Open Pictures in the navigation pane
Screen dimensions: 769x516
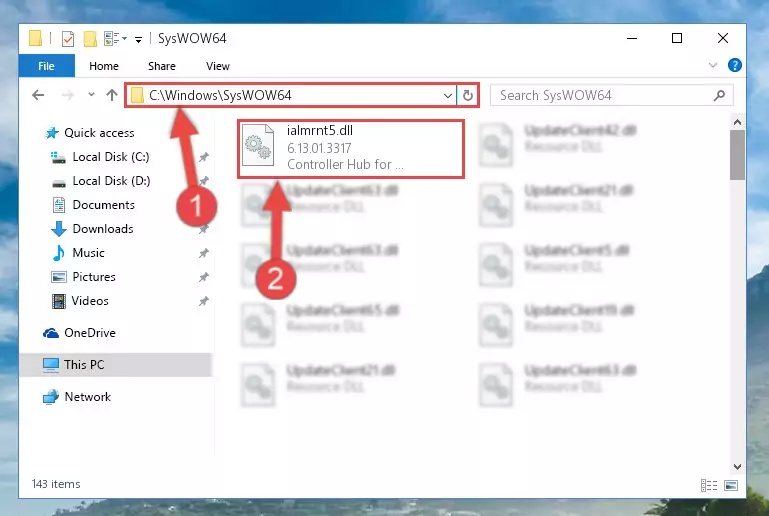(94, 277)
